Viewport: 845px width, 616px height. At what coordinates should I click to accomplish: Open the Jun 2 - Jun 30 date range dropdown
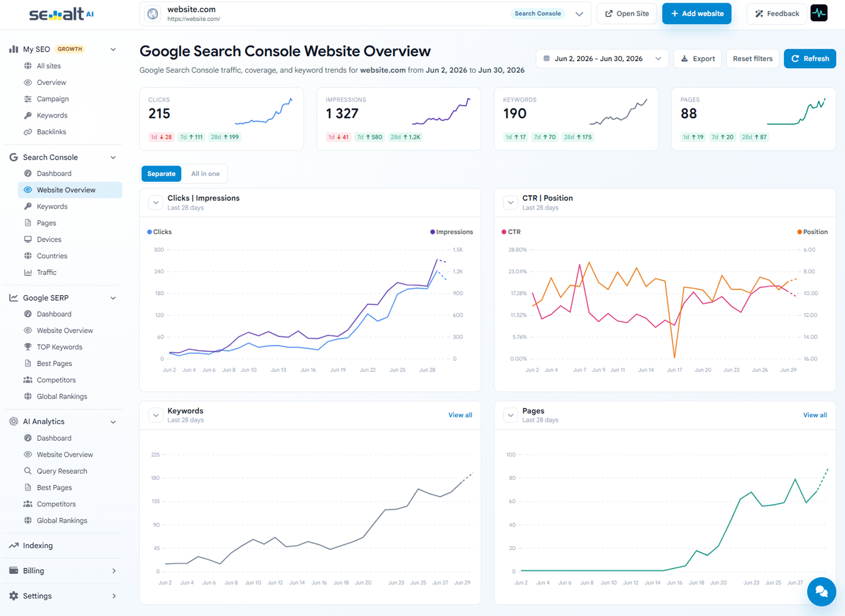click(602, 59)
